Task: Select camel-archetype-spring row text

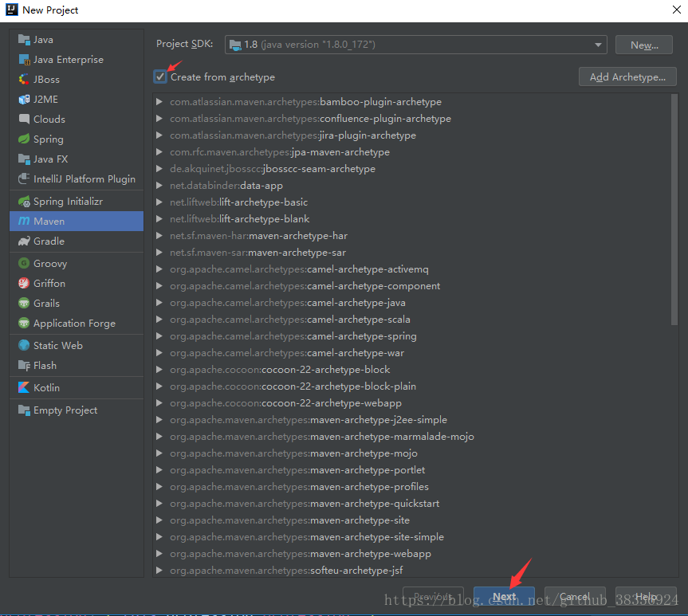Action: 293,336
